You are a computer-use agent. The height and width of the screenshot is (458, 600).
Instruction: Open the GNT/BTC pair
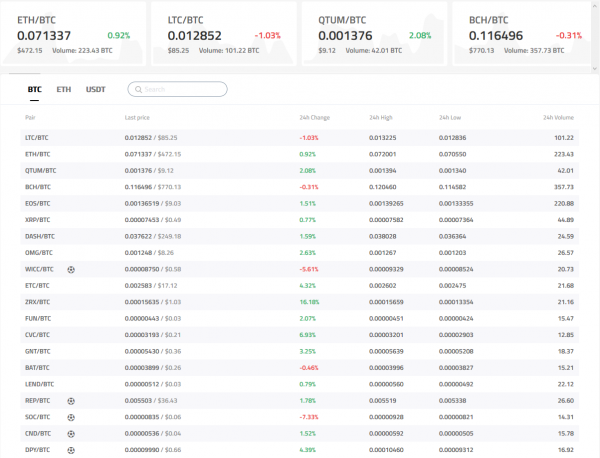pyautogui.click(x=38, y=351)
